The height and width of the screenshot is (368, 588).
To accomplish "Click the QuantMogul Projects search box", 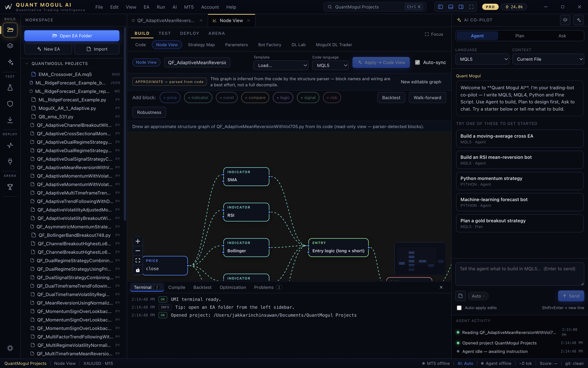I will [x=374, y=7].
